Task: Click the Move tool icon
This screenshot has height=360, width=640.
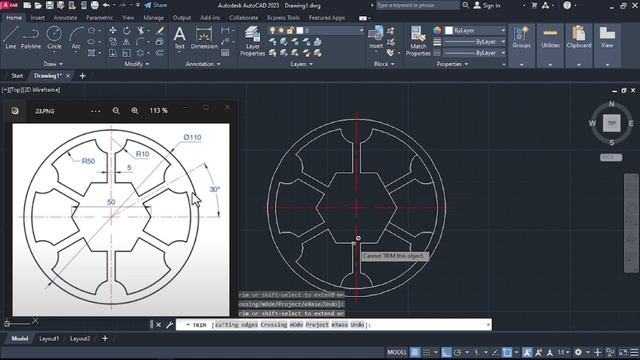Action: (113, 31)
